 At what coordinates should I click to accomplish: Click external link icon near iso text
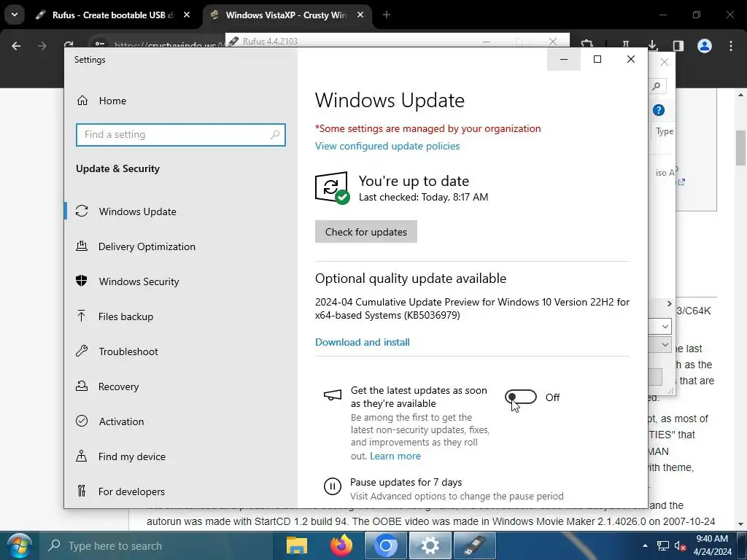(x=681, y=182)
